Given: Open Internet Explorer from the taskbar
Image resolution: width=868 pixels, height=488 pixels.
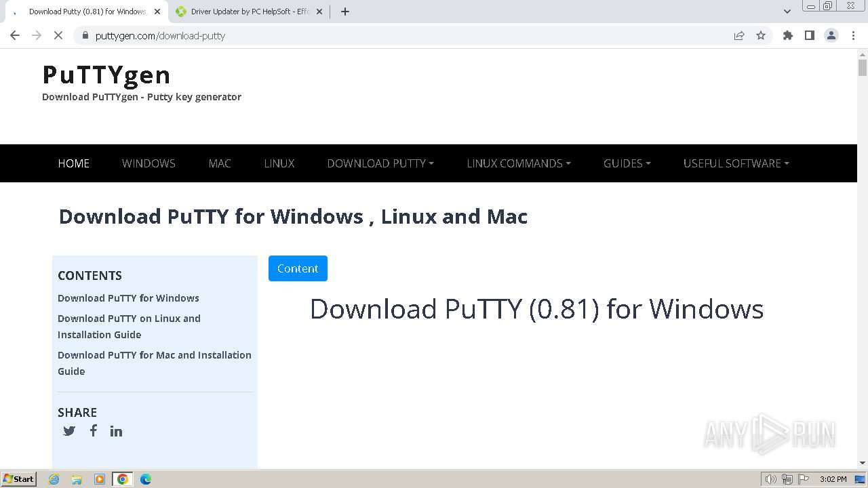Looking at the screenshot, I should [54, 479].
